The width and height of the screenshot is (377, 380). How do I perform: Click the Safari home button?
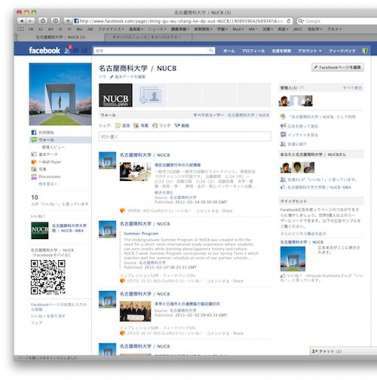click(43, 21)
